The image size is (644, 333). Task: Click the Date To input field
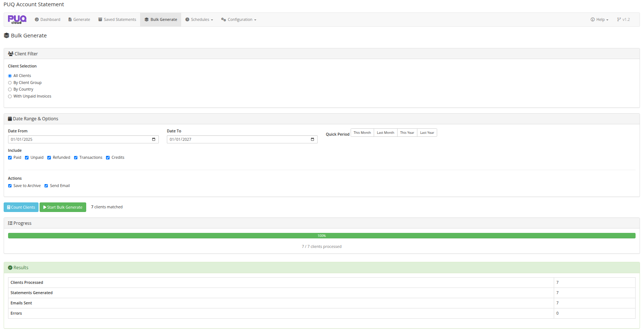[242, 139]
